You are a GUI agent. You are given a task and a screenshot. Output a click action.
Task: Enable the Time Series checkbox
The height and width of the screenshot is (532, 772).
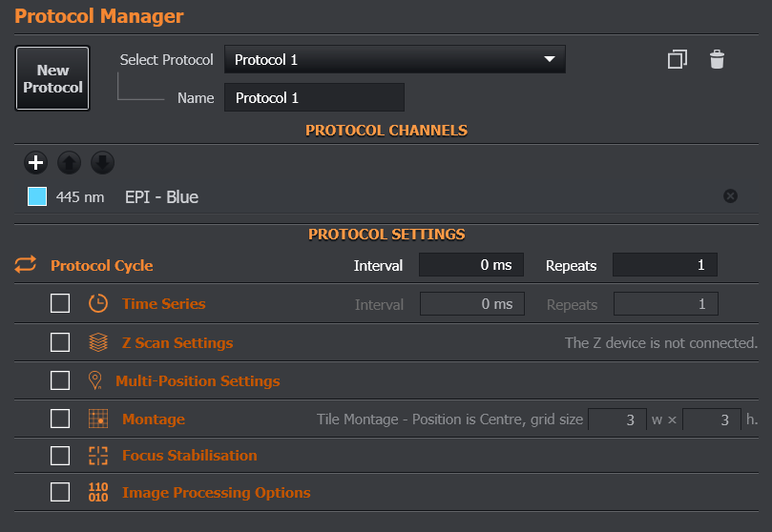[x=60, y=304]
